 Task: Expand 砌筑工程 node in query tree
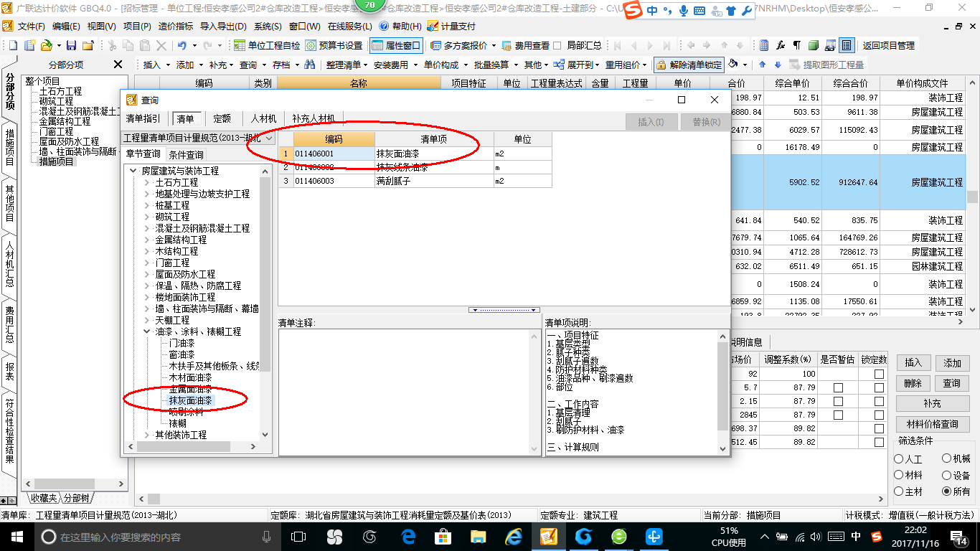pos(146,217)
